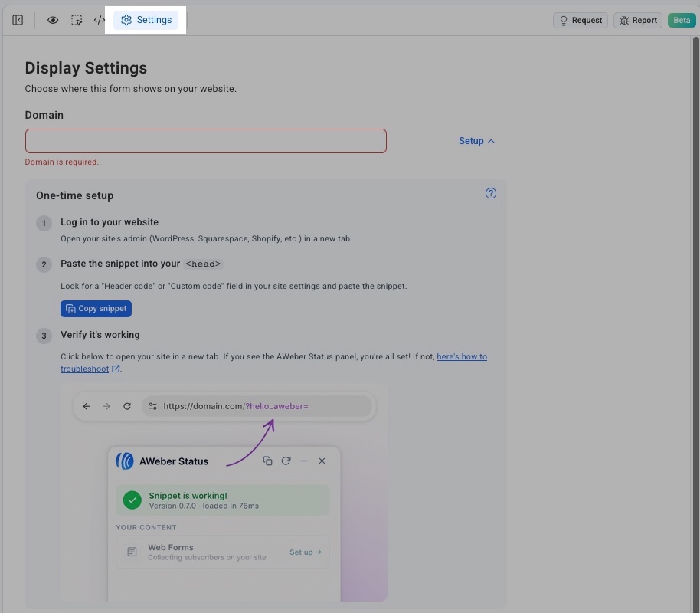The image size is (700, 613).
Task: Click the Snippet is working! message
Action: 188,496
